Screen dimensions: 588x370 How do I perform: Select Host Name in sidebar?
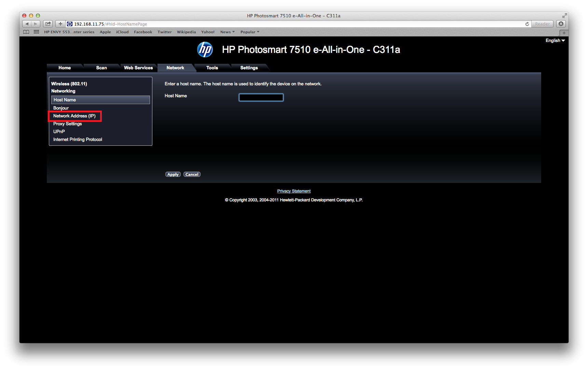[100, 100]
